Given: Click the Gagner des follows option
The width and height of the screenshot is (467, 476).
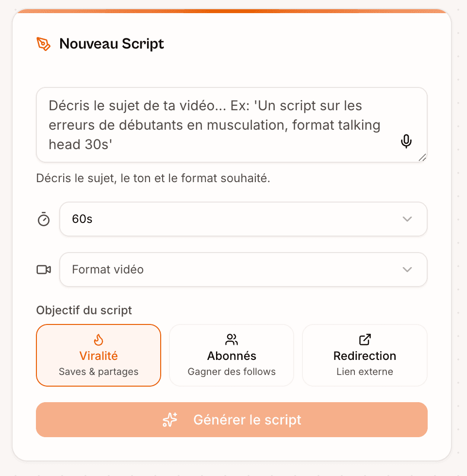Looking at the screenshot, I should [232, 371].
